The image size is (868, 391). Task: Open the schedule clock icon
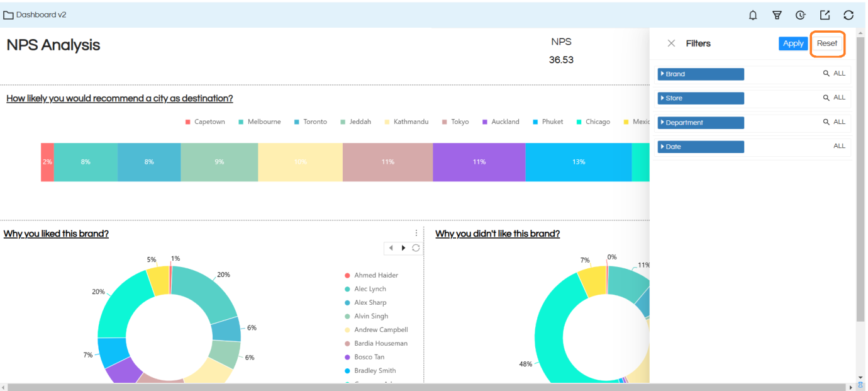[x=801, y=15]
